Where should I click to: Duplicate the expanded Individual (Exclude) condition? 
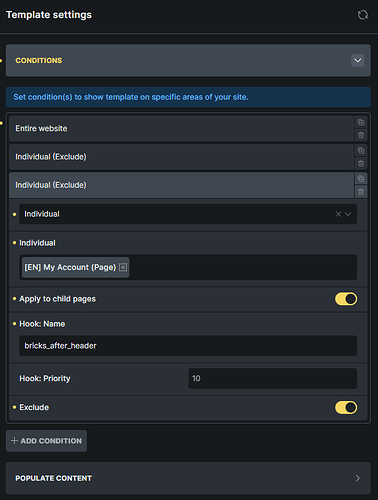click(361, 179)
